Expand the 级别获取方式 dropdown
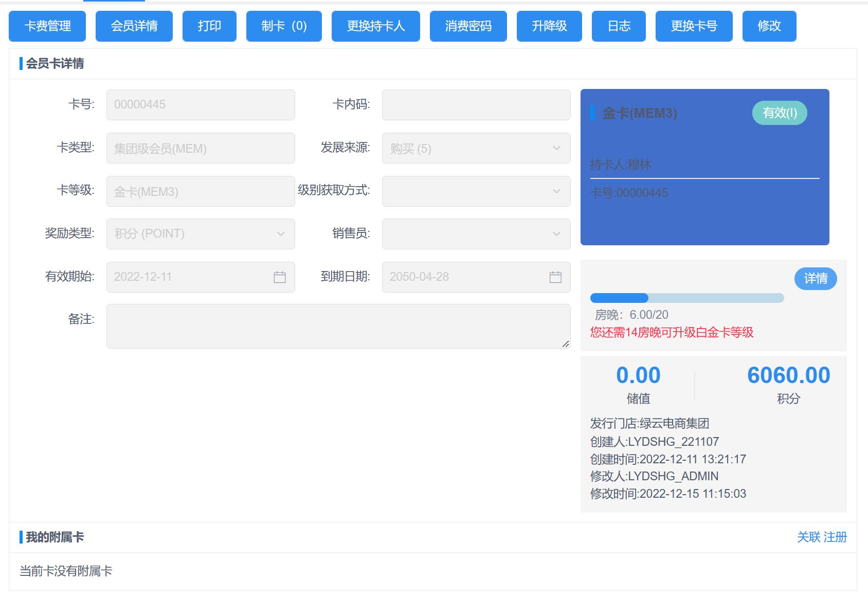Image resolution: width=868 pixels, height=597 pixels. coord(476,191)
